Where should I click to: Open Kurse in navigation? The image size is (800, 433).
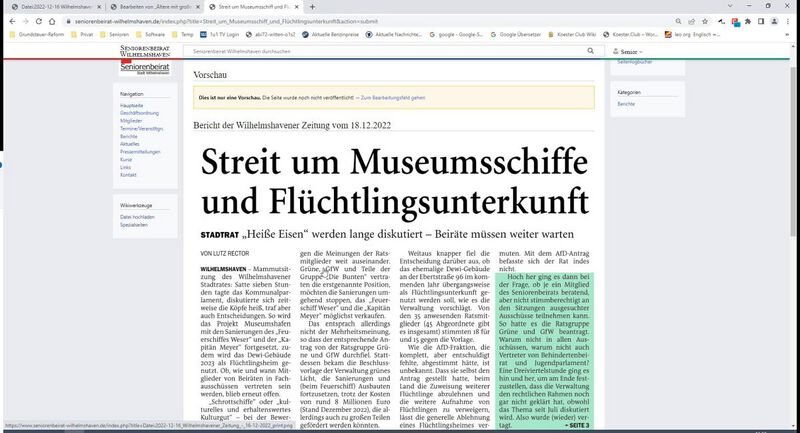126,159
